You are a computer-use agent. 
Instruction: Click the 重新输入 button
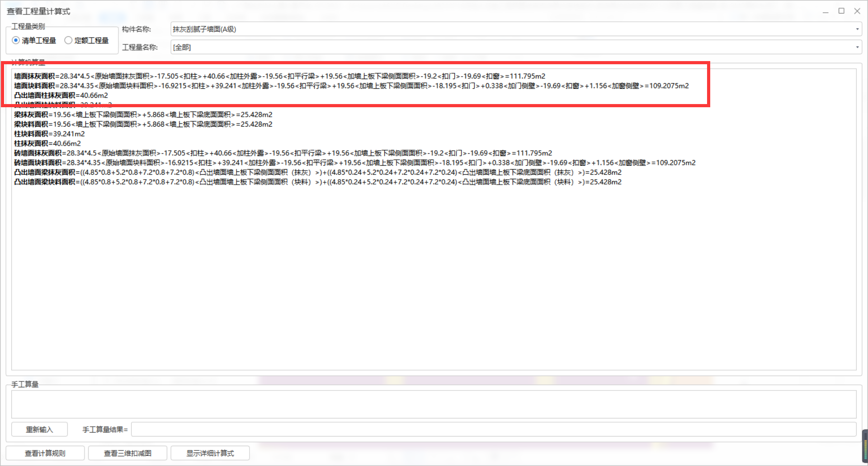(39, 429)
